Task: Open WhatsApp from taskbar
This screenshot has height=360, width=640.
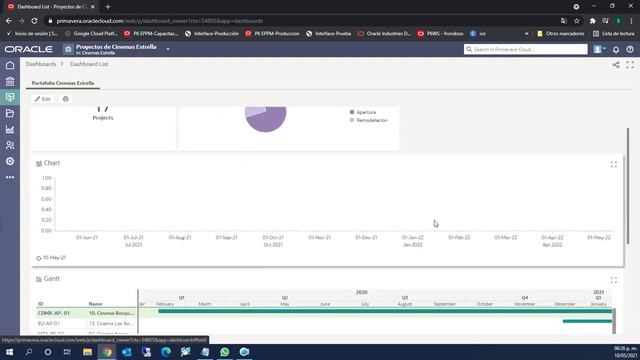Action: coord(224,352)
